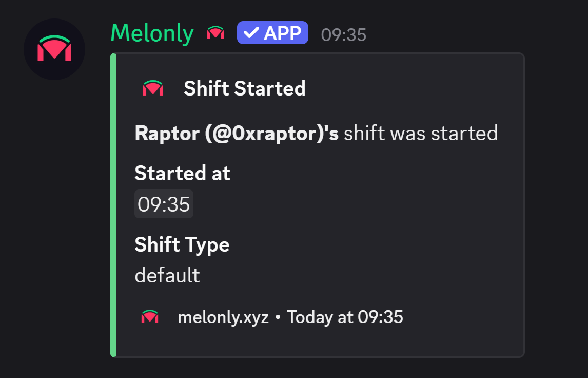The height and width of the screenshot is (378, 588).
Task: Select the Started at field label
Action: [x=182, y=173]
